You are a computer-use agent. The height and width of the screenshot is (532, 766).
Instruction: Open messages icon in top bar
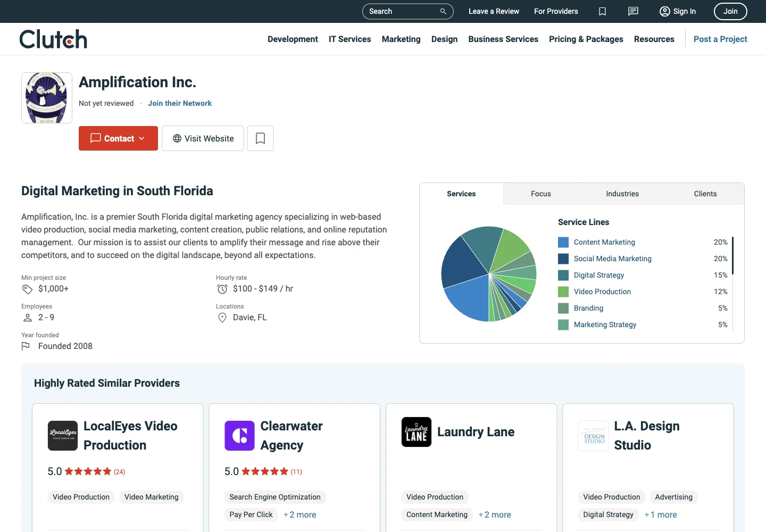tap(633, 11)
